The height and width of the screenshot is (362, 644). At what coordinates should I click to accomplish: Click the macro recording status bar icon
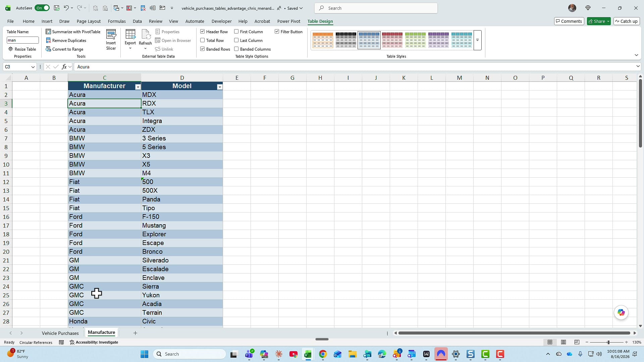pos(61,342)
